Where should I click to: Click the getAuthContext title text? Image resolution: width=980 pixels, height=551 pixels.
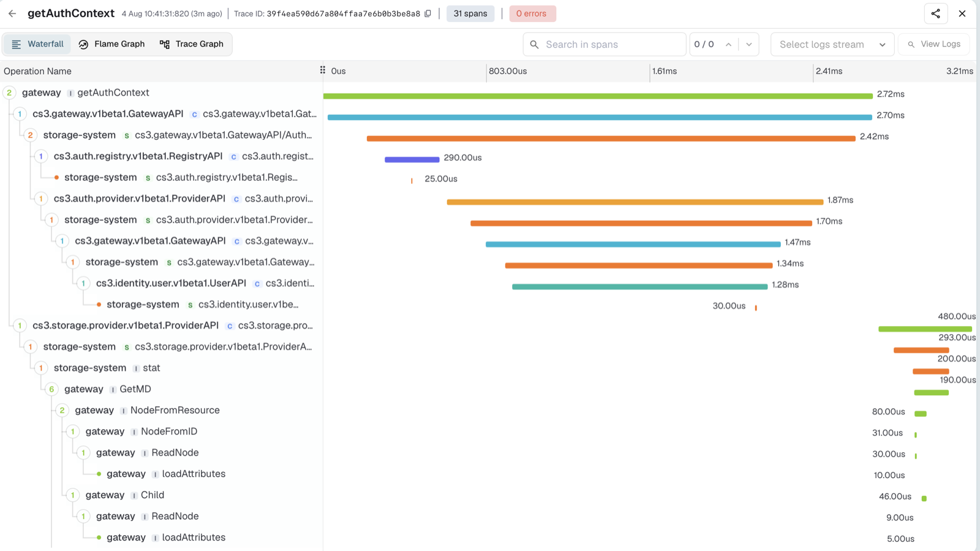click(71, 13)
